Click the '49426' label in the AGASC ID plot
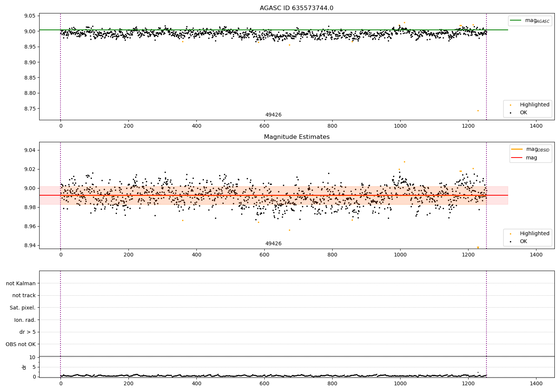This screenshot has width=560, height=392. [x=273, y=115]
